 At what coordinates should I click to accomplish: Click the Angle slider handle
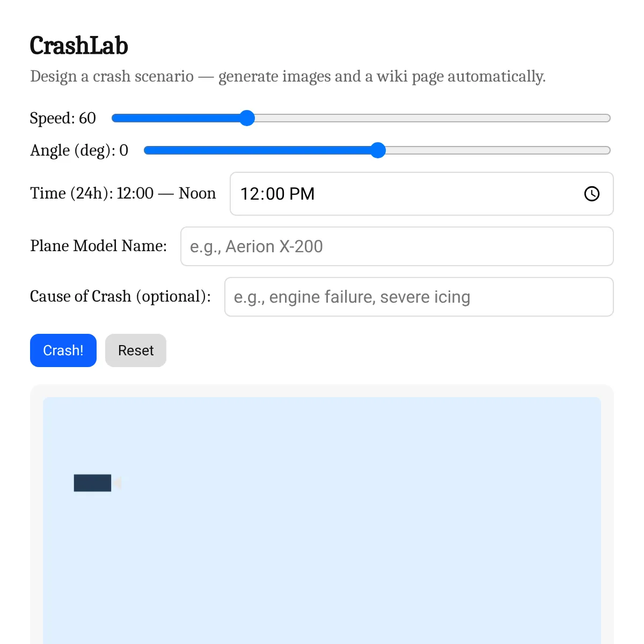point(378,150)
